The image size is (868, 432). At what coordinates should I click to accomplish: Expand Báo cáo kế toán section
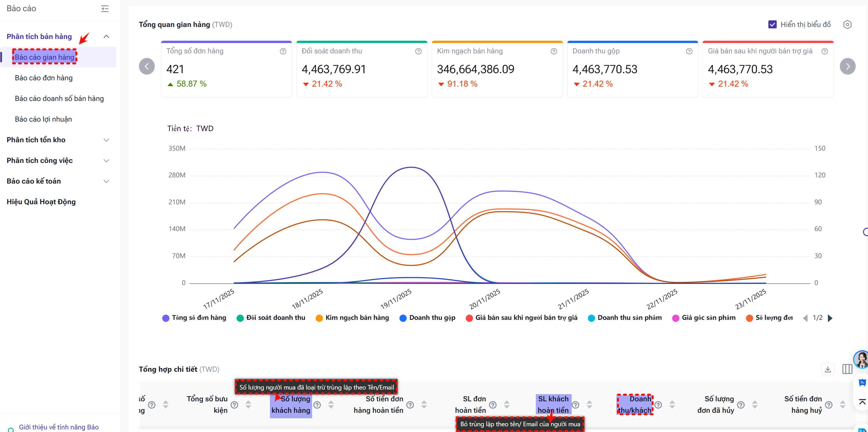pyautogui.click(x=106, y=182)
